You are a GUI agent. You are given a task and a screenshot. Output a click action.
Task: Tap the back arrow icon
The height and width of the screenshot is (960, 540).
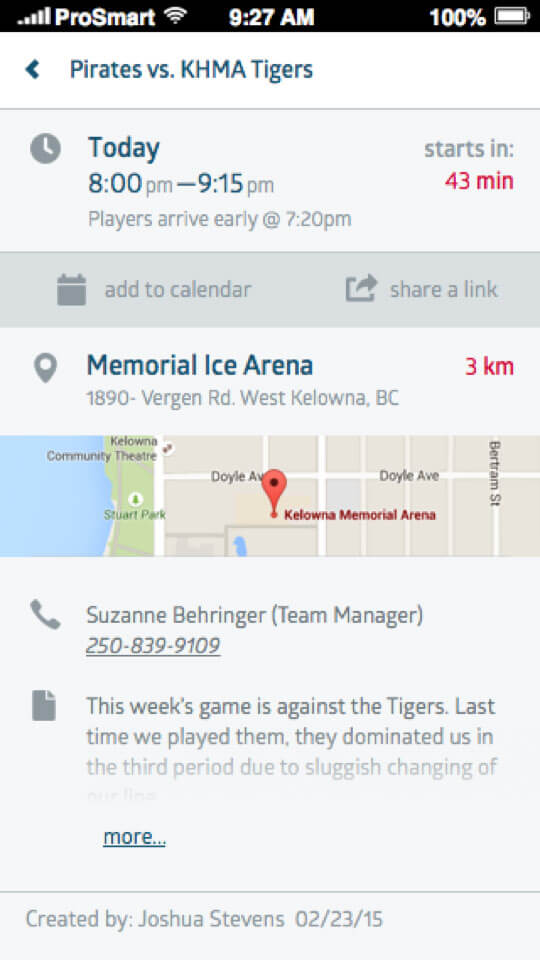[x=32, y=69]
